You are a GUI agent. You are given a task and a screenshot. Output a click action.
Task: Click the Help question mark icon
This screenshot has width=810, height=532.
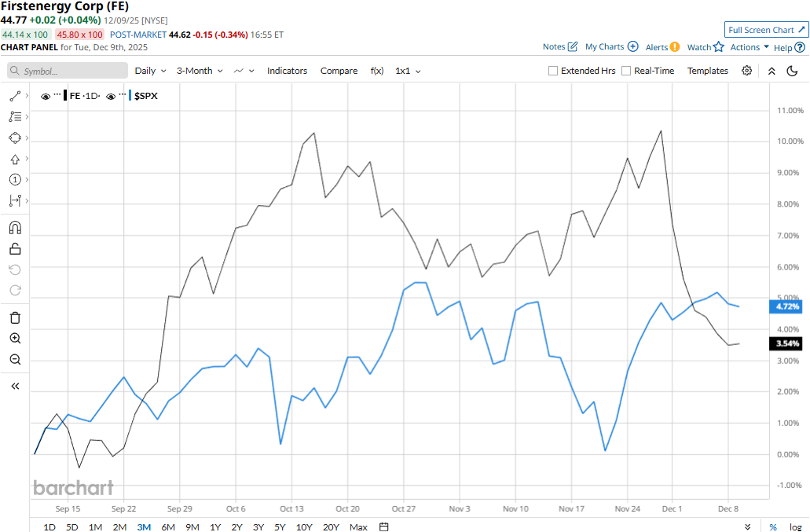[x=800, y=47]
